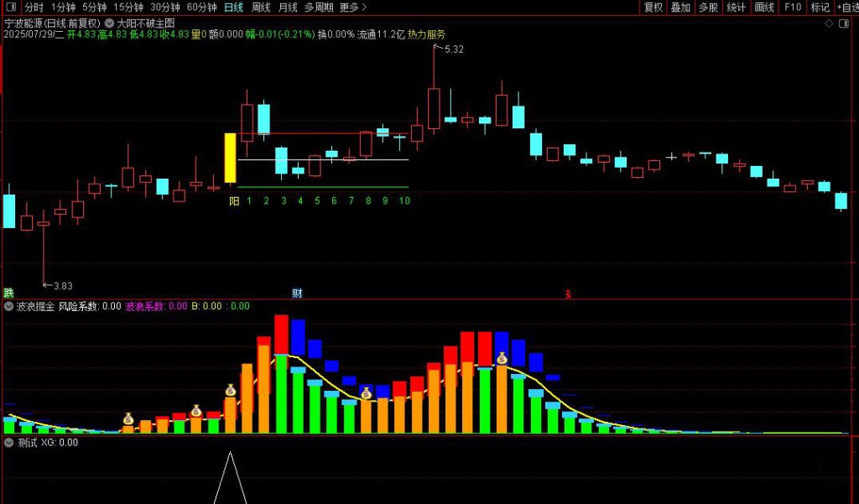This screenshot has width=859, height=504.
Task: Click the blue 财 event marker
Action: point(297,293)
